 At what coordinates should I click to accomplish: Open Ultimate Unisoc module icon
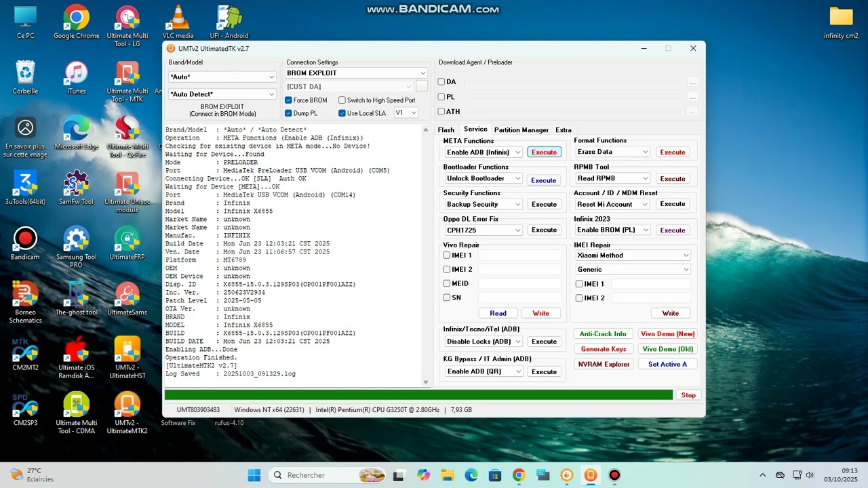pos(127,192)
